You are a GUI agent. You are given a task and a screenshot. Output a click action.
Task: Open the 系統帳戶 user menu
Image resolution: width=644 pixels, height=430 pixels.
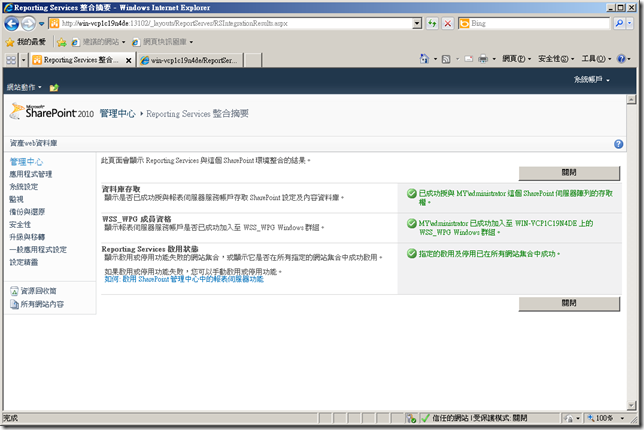591,79
